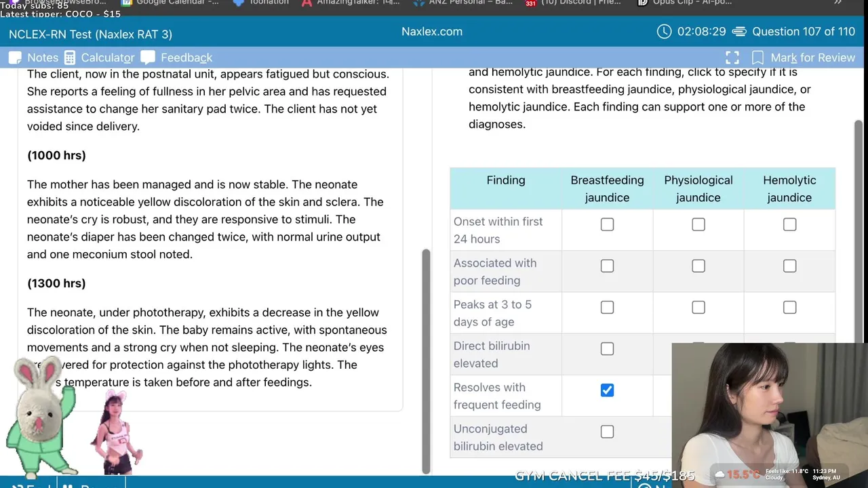Check Physiological jaundice for Associated with poor feeding
Screen dimensions: 868x488
(x=698, y=266)
